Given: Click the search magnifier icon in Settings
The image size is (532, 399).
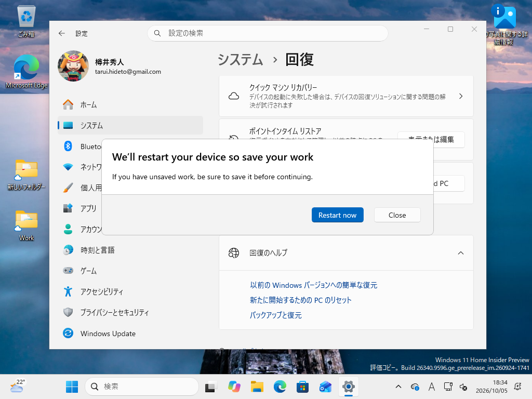Looking at the screenshot, I should tap(157, 33).
